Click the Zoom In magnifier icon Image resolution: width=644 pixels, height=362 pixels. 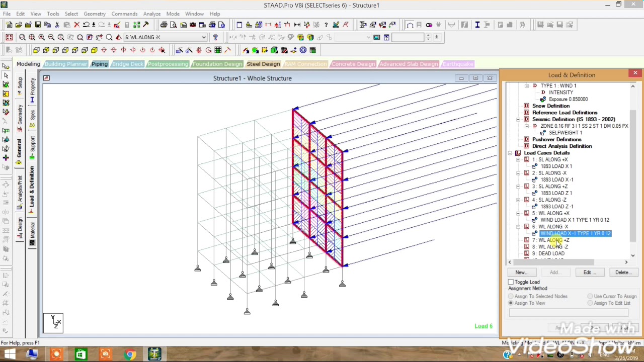tap(42, 37)
